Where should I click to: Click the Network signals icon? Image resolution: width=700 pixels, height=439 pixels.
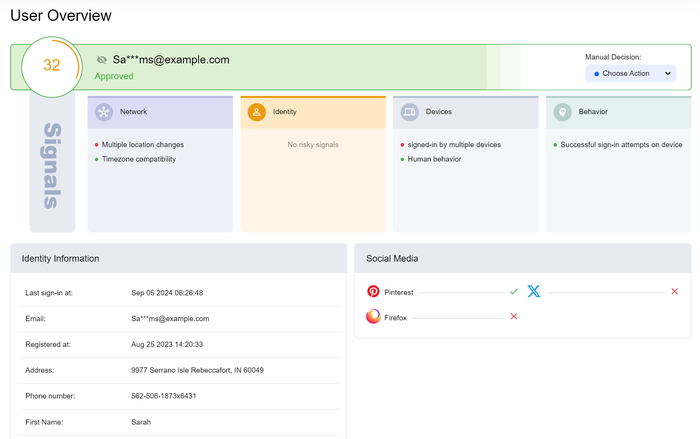coord(104,112)
